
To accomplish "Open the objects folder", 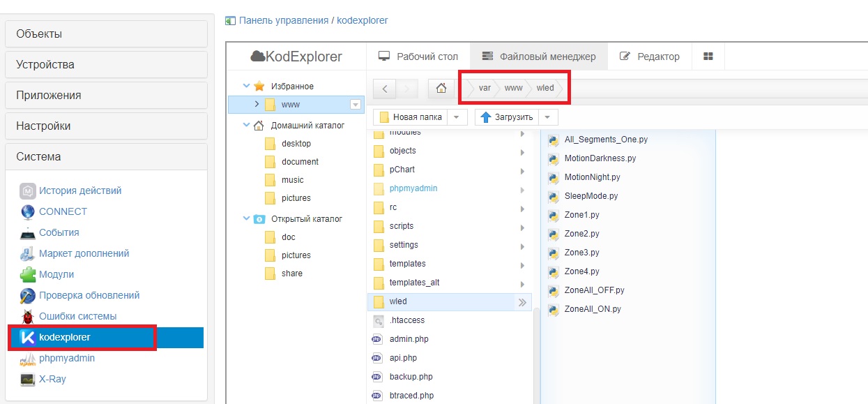I will click(450, 151).
